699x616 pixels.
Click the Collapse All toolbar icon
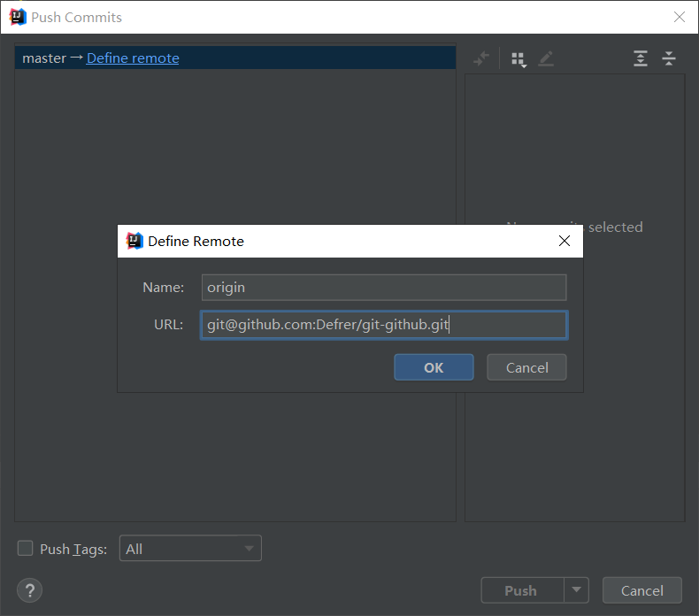(669, 59)
